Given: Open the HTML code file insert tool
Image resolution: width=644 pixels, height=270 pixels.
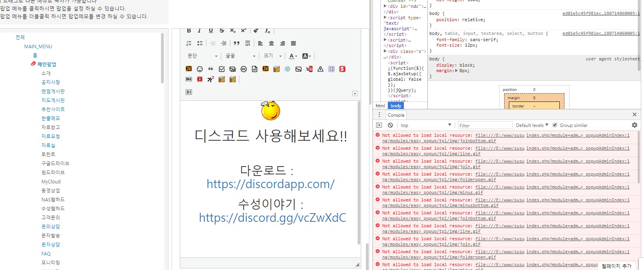Looking at the screenshot, I should [x=255, y=69].
